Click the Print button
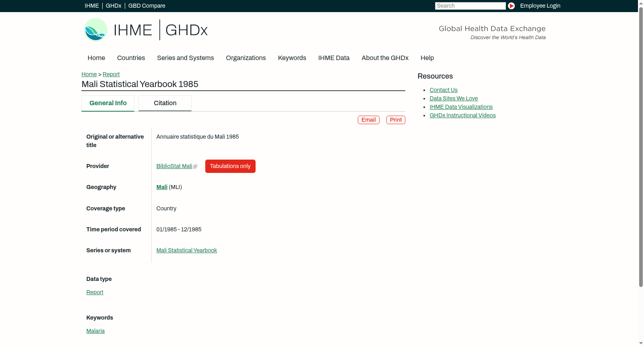644x347 pixels. [x=396, y=120]
